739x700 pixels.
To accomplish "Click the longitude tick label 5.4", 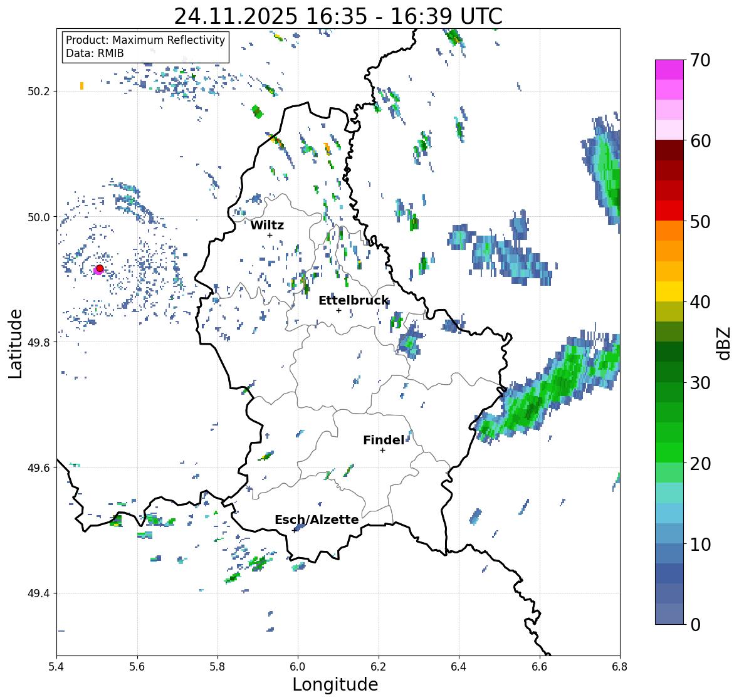I will [x=56, y=667].
